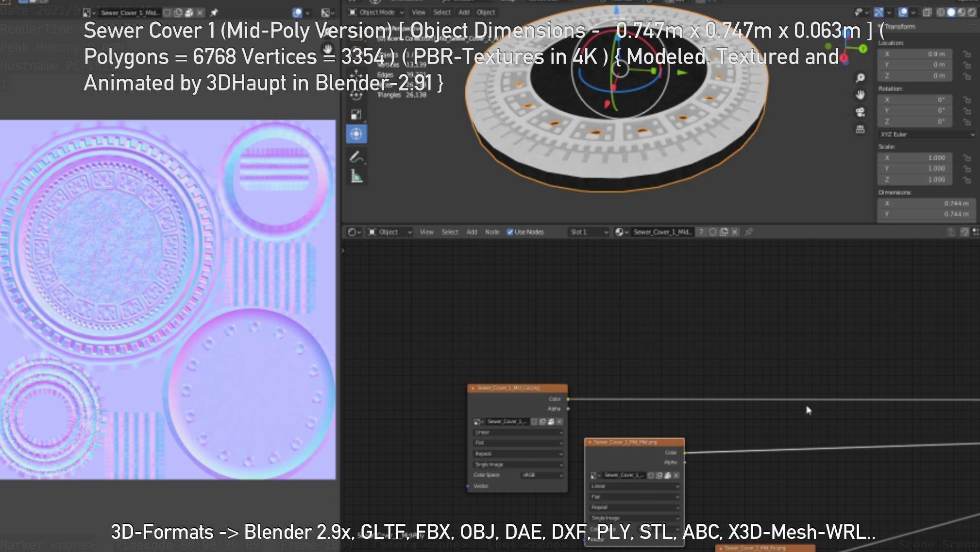Select the Scale tool in the viewport toolbar
Screen dimensions: 980x552
click(356, 115)
